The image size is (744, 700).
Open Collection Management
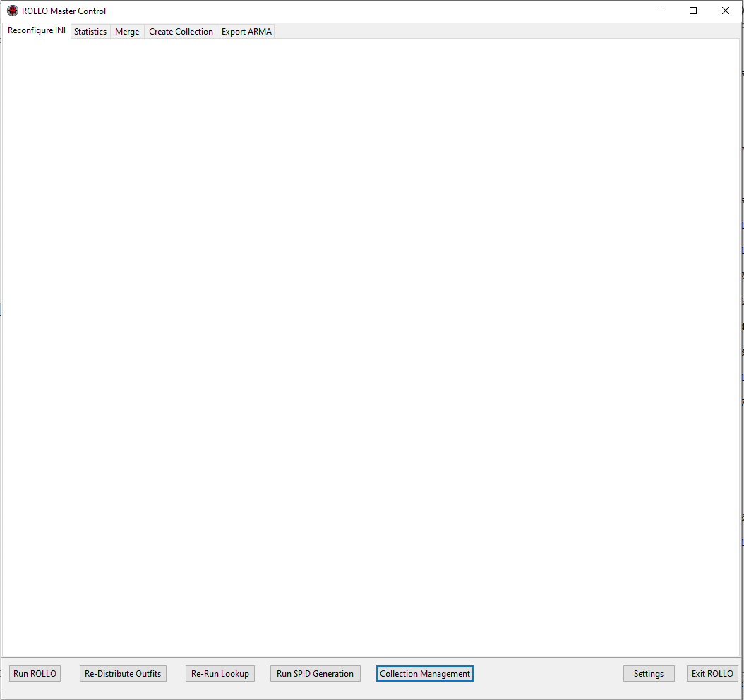click(425, 673)
